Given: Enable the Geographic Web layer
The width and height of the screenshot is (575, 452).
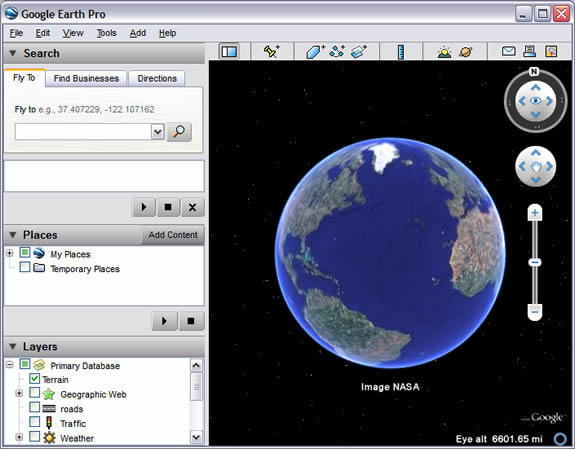Looking at the screenshot, I should pos(34,393).
